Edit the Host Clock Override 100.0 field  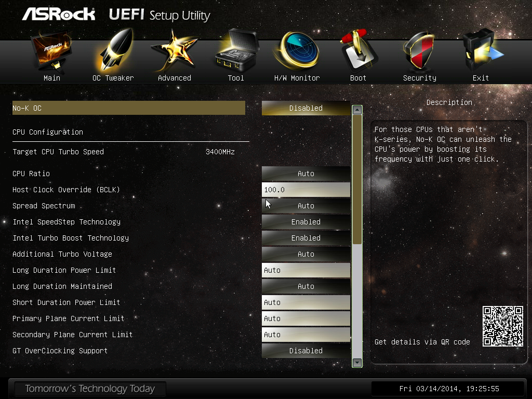click(x=305, y=190)
